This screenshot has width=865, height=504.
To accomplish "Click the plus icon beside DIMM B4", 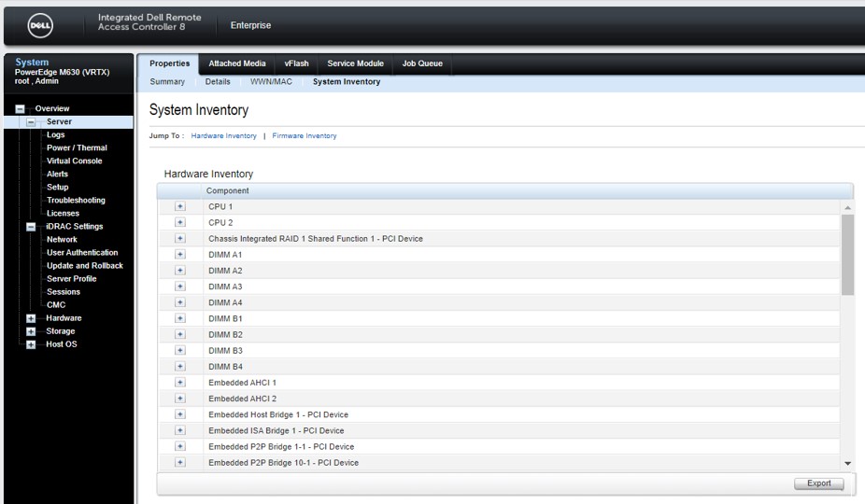I will coord(180,367).
